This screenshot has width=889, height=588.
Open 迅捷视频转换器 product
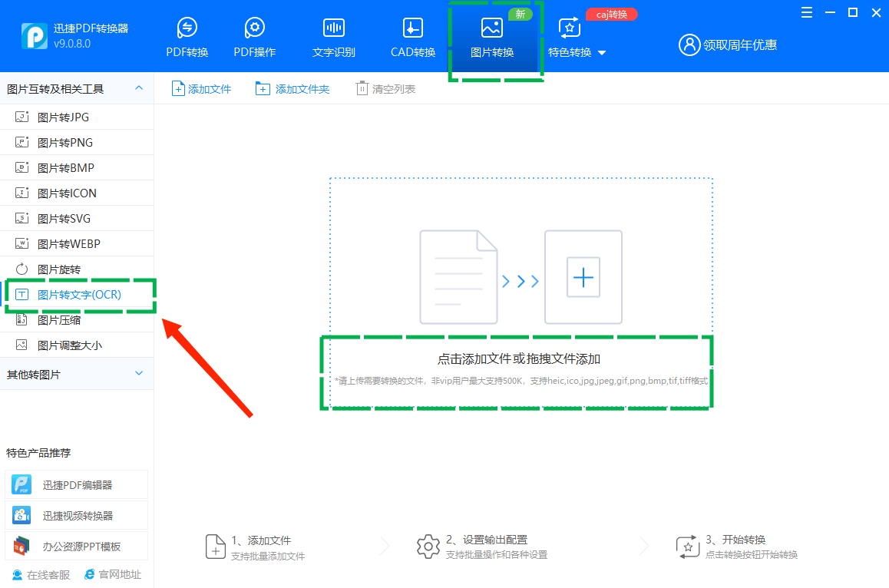coord(77,515)
